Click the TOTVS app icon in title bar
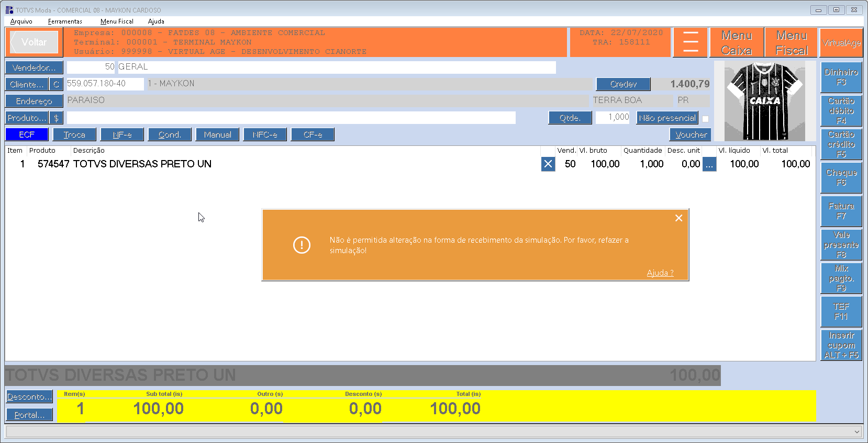The height and width of the screenshot is (443, 868). (9, 10)
